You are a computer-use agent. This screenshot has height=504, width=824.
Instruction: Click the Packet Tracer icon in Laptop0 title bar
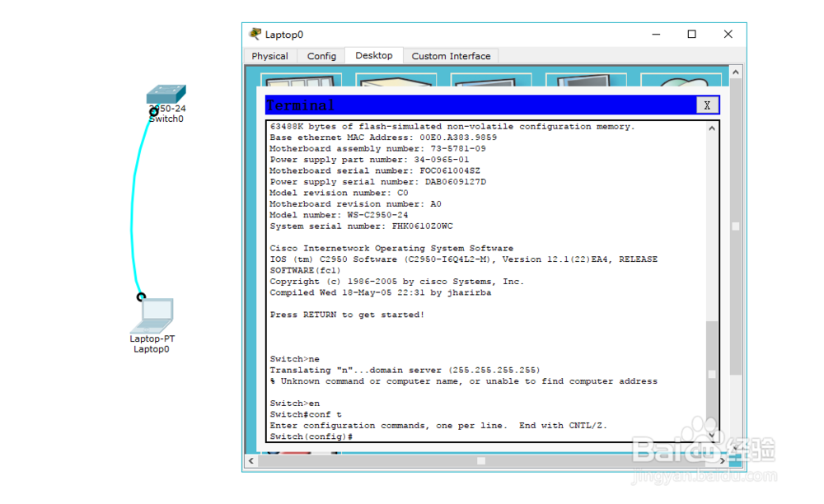click(255, 34)
